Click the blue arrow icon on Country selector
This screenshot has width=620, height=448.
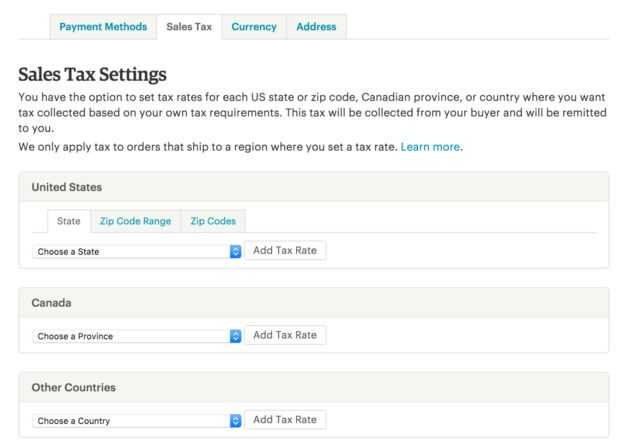(x=236, y=420)
